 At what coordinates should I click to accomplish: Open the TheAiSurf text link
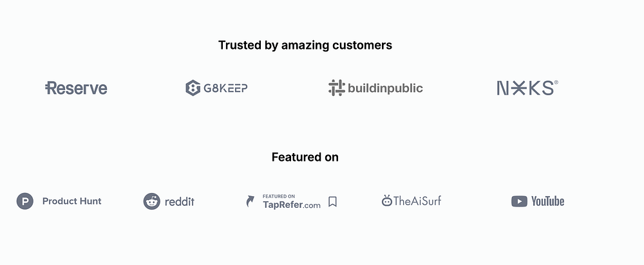[x=417, y=201]
